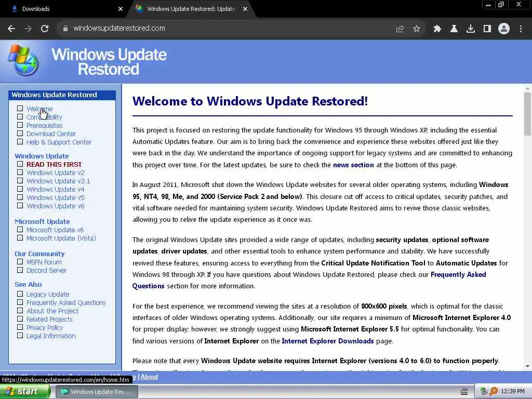The image size is (532, 399).
Task: Click the padlock site info icon
Action: click(65, 29)
